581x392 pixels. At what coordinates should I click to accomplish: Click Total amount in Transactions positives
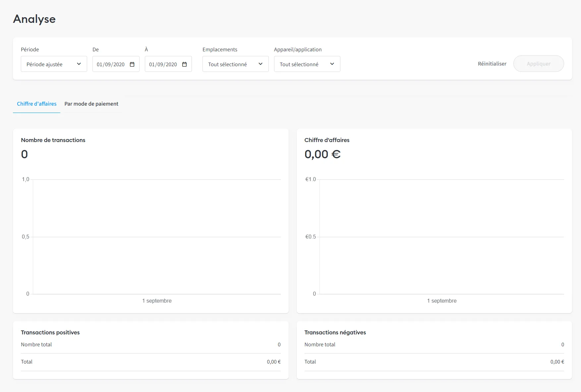(273, 362)
